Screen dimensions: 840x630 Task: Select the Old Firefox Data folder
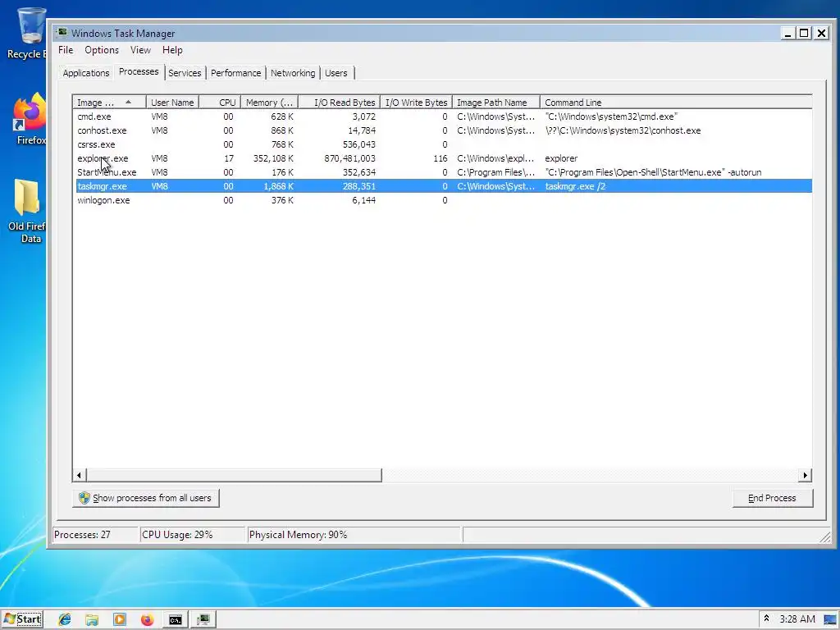click(x=27, y=211)
